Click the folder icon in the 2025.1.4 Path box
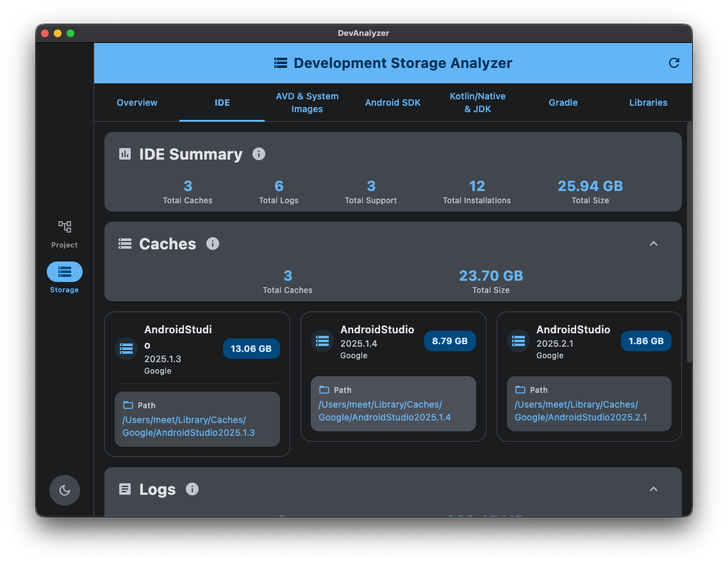This screenshot has height=564, width=728. coord(324,390)
